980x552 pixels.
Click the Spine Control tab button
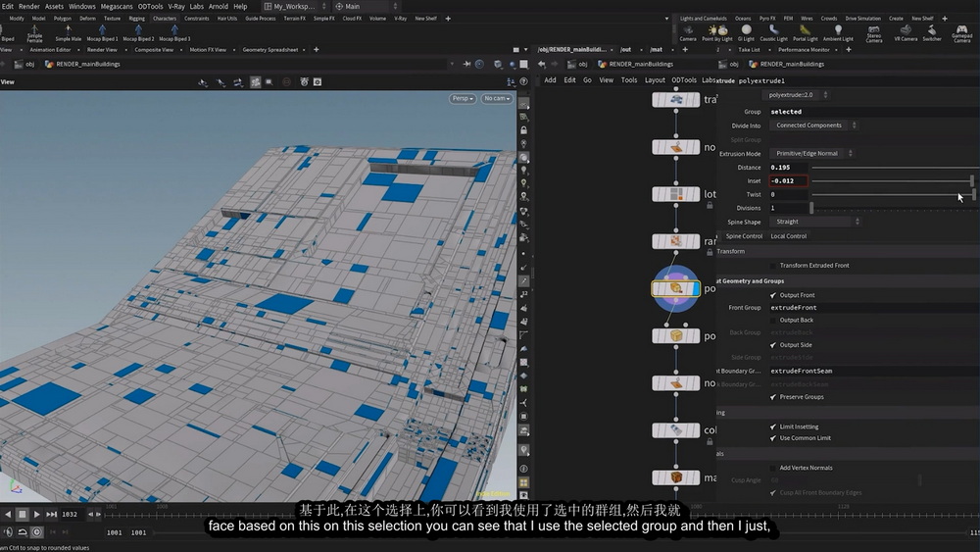click(744, 236)
